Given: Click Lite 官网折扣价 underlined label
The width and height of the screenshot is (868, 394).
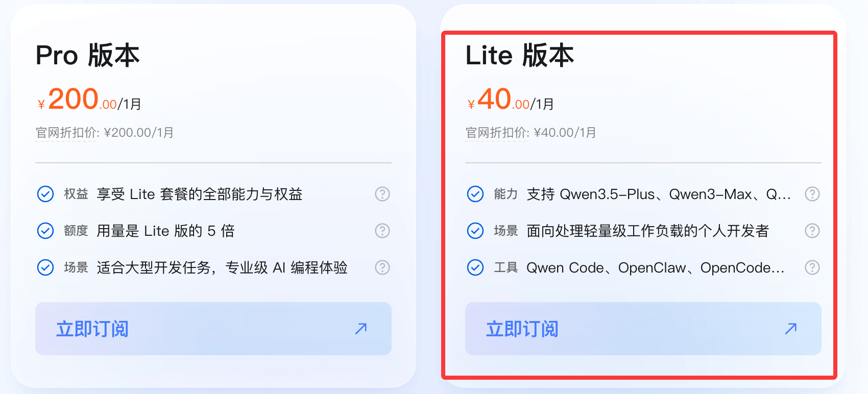Looking at the screenshot, I should [497, 133].
